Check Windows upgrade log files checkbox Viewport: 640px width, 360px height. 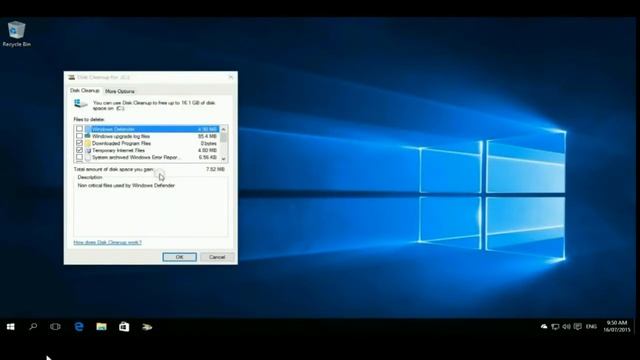click(x=79, y=136)
